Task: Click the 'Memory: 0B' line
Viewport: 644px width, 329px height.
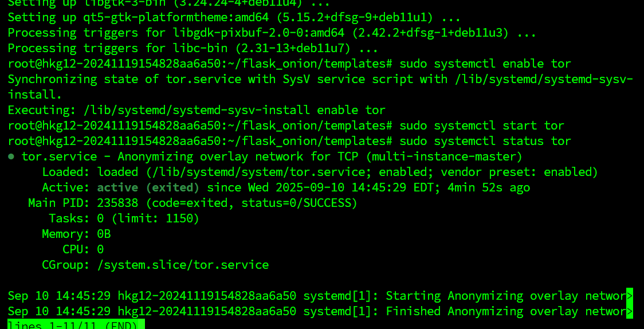Action: click(76, 234)
